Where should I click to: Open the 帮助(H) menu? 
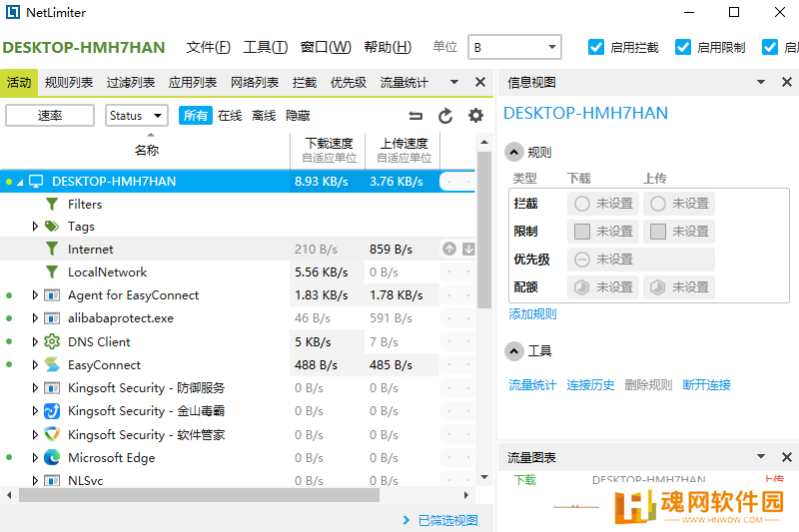pos(388,47)
